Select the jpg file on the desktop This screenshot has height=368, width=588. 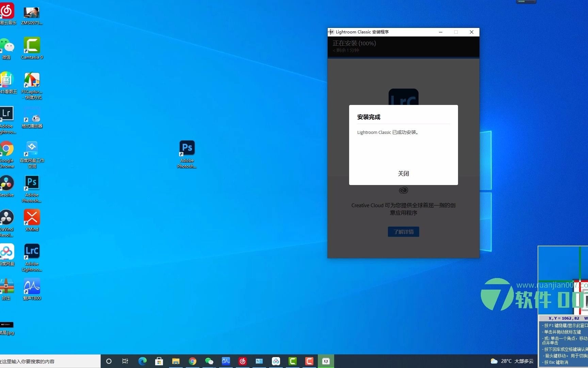7,328
